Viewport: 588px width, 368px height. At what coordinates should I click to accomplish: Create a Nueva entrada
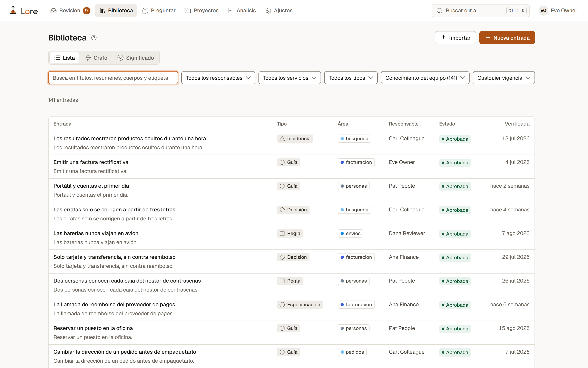pyautogui.click(x=507, y=38)
